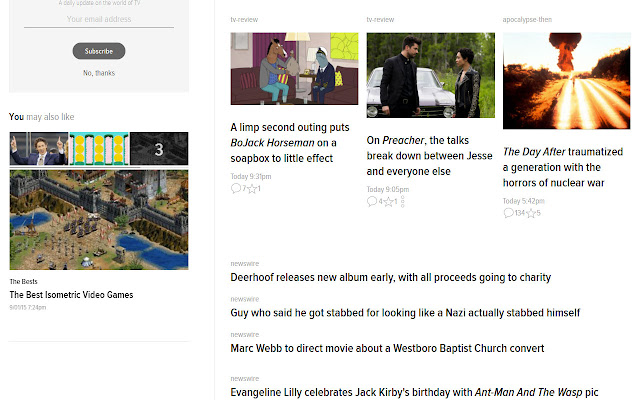Image resolution: width=640 pixels, height=400 pixels.
Task: Click the comment icon under The Day After article
Action: coord(508,213)
